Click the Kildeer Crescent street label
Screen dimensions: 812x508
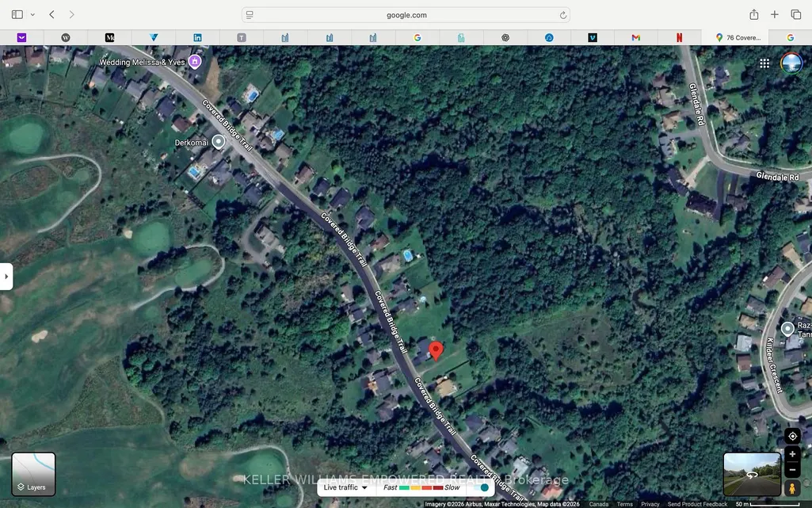(x=774, y=365)
